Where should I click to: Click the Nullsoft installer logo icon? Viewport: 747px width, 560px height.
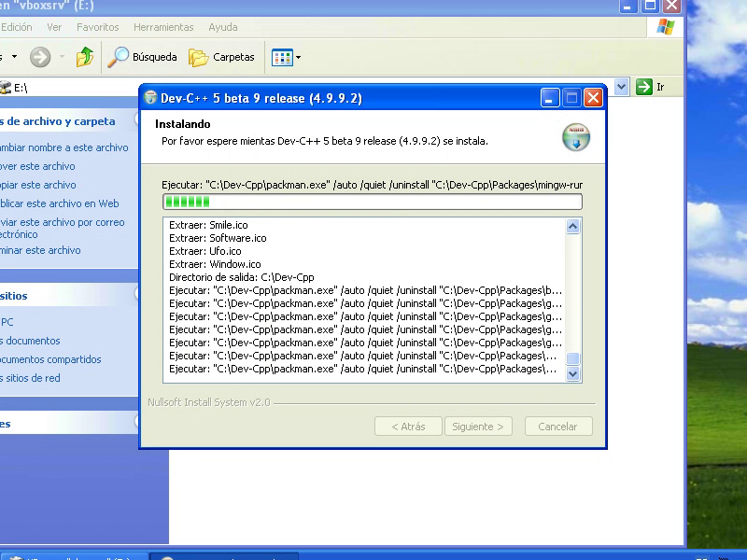click(576, 136)
